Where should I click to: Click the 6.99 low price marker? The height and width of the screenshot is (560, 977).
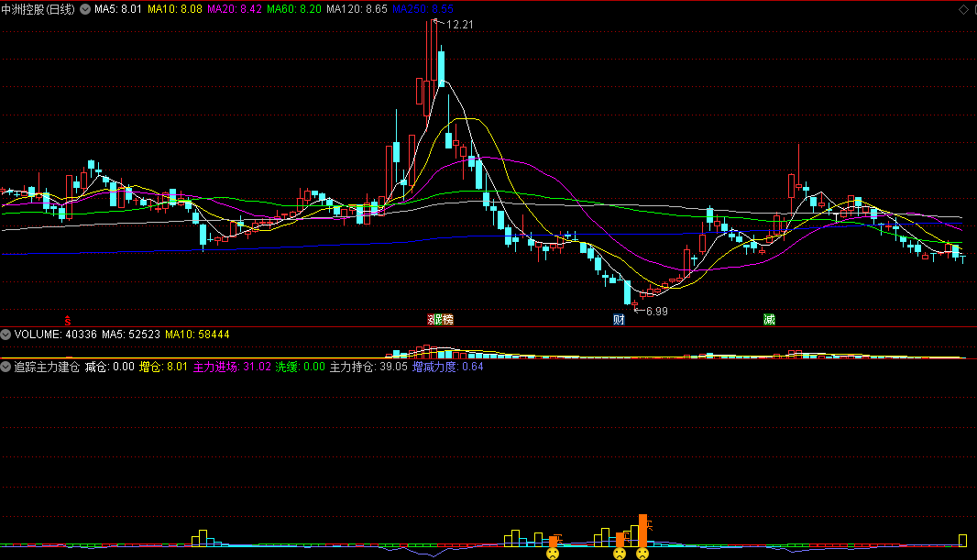click(657, 312)
